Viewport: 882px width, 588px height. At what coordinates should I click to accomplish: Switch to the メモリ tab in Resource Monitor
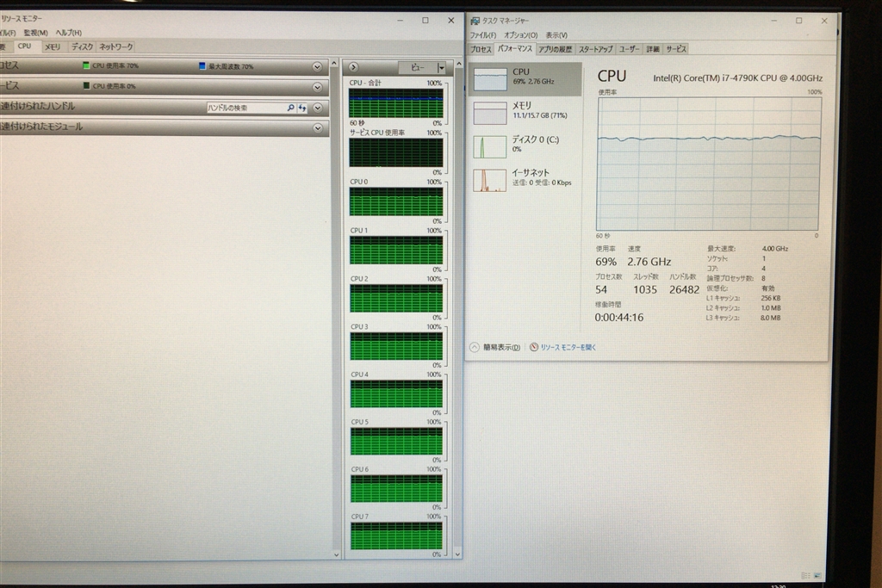(x=53, y=47)
